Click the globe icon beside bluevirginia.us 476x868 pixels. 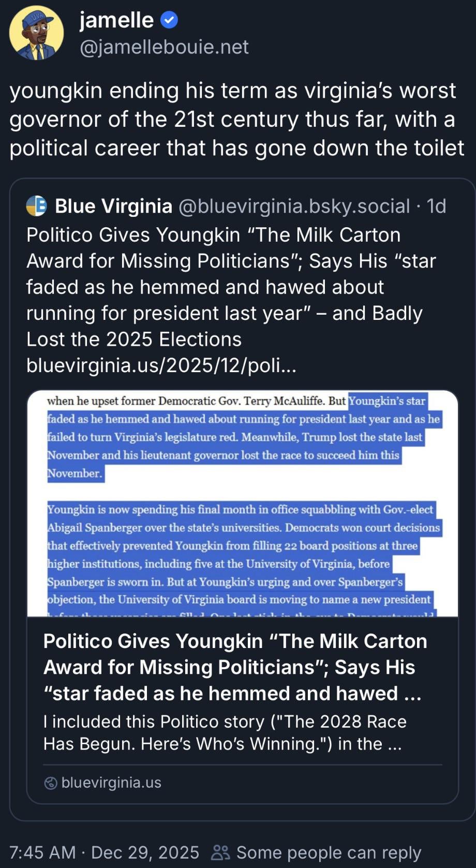[51, 783]
